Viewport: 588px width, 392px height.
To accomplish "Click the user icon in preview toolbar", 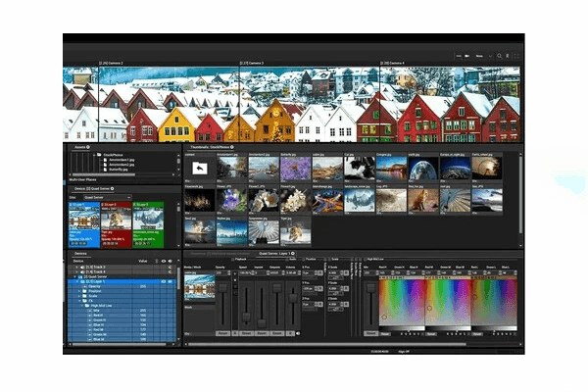I will click(508, 56).
